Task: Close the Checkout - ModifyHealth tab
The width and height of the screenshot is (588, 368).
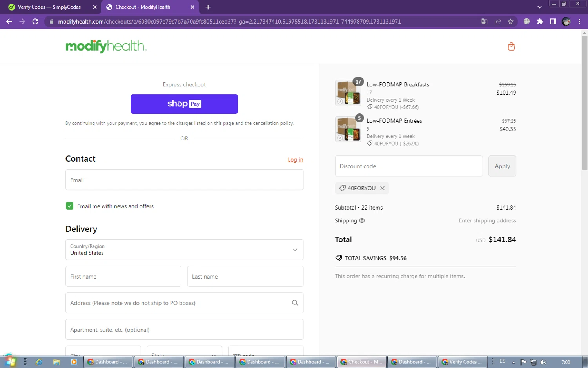Action: [x=192, y=7]
